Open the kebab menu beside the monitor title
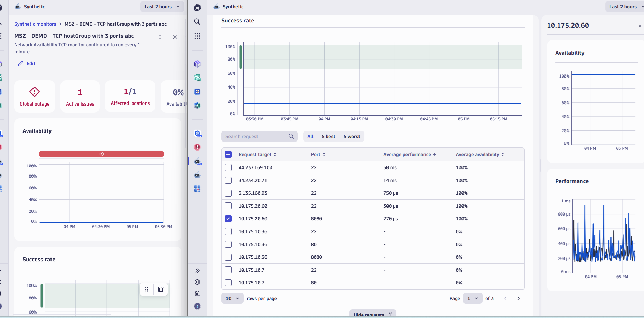 coord(160,37)
